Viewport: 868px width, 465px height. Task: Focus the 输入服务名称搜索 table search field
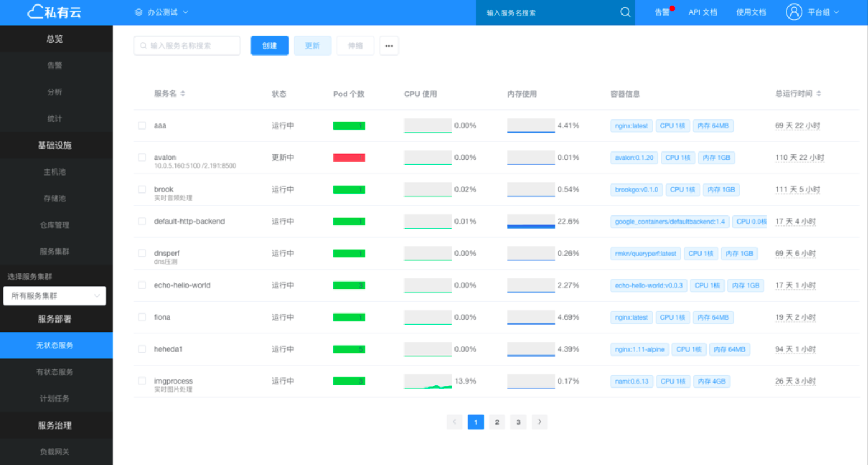pyautogui.click(x=187, y=45)
